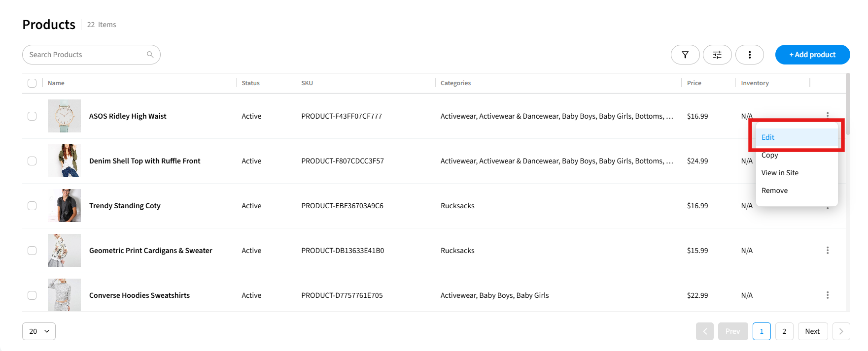Image resolution: width=868 pixels, height=351 pixels.
Task: Click the next page arrow icon
Action: point(841,331)
